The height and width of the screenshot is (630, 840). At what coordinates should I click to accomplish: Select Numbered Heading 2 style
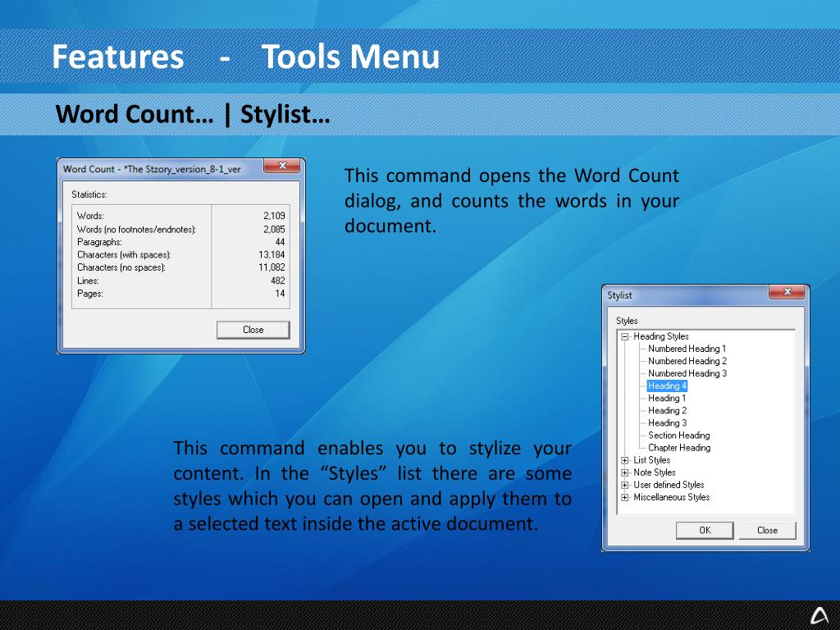pos(687,361)
